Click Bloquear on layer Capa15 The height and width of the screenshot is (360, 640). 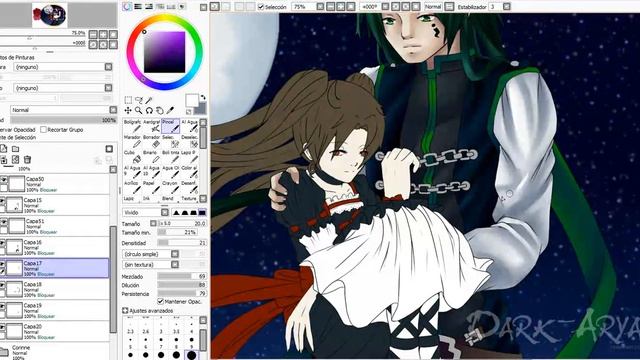(46, 211)
